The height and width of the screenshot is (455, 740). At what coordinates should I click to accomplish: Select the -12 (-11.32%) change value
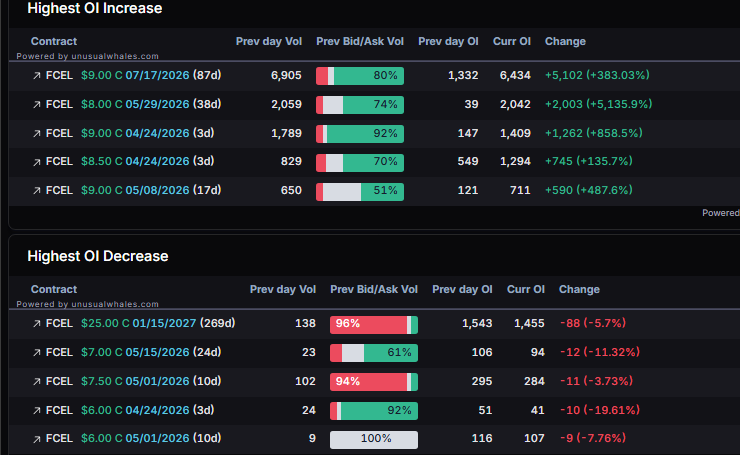(600, 352)
